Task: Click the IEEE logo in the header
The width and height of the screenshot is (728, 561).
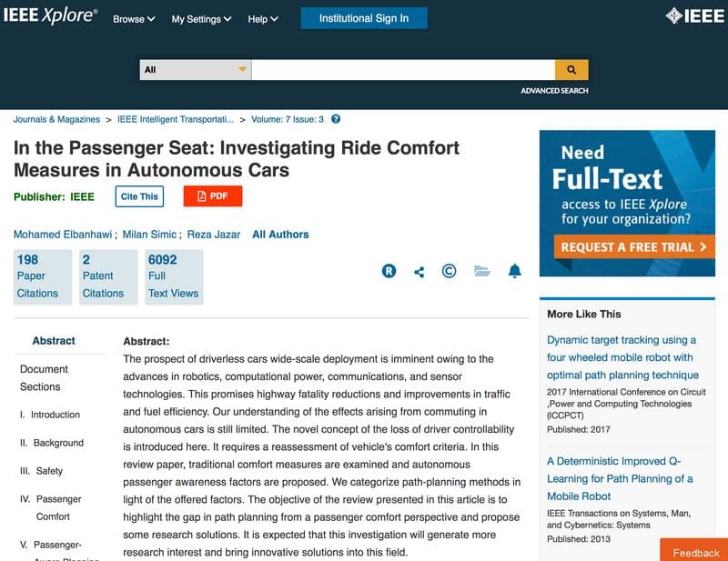Action: pos(694,15)
